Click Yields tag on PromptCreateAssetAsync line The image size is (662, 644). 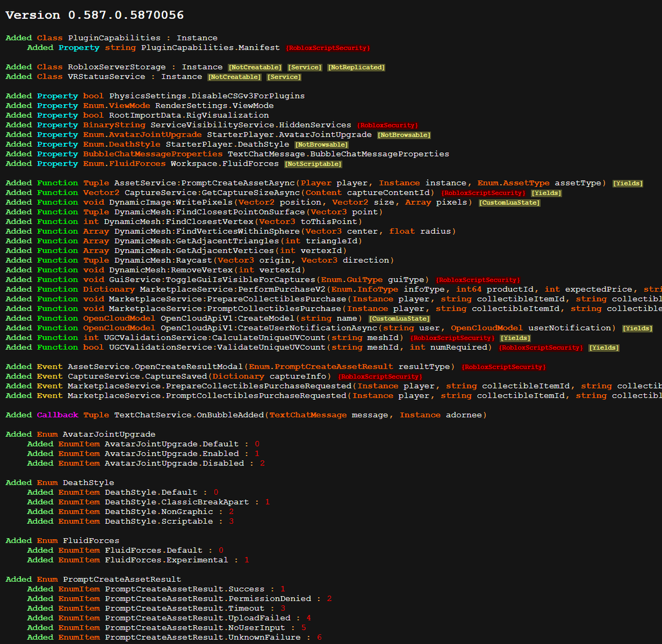click(x=628, y=184)
